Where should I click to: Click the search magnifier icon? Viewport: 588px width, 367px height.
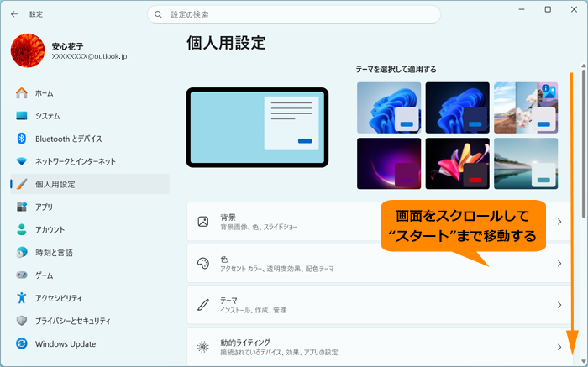(x=158, y=14)
